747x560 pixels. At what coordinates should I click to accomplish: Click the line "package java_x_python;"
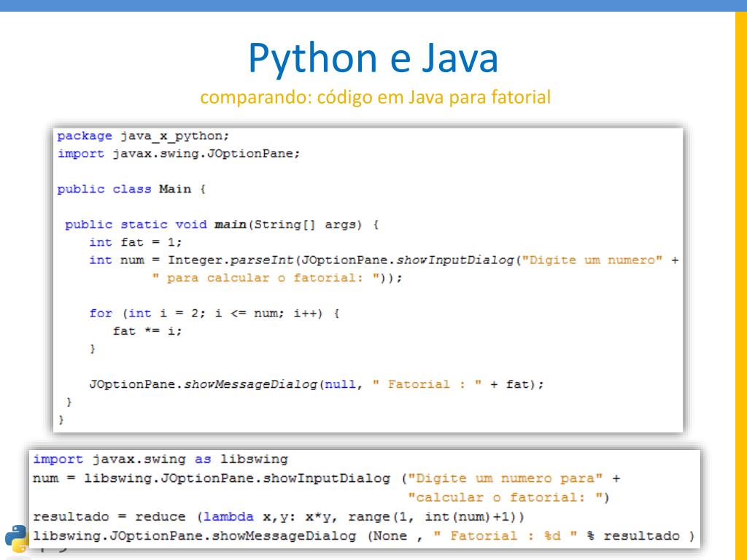pos(143,136)
